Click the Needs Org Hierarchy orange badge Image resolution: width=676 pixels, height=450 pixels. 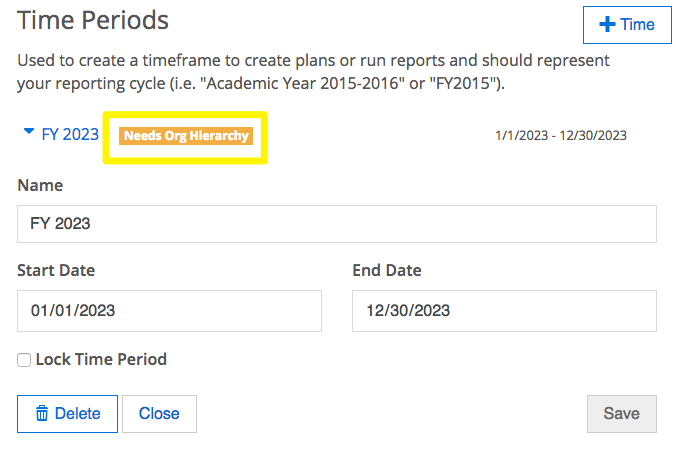click(186, 136)
